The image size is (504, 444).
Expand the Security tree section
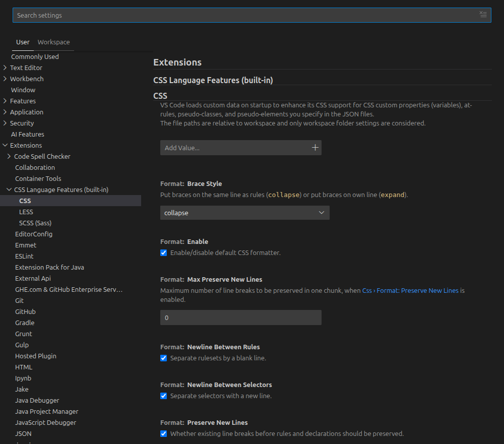(x=5, y=123)
